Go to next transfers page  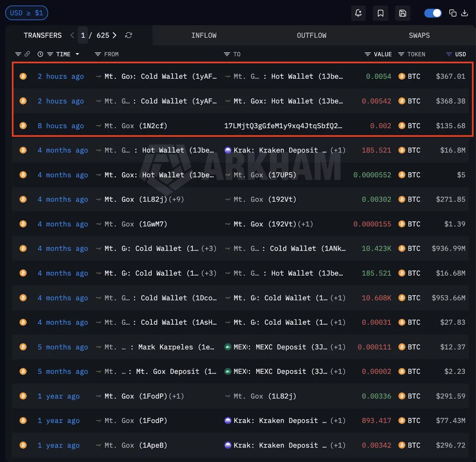[115, 35]
